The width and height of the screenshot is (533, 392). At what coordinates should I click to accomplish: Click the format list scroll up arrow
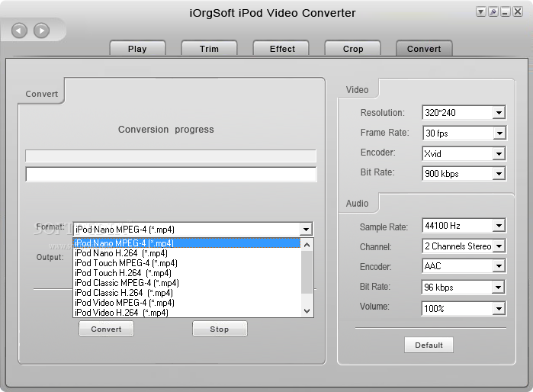(307, 245)
